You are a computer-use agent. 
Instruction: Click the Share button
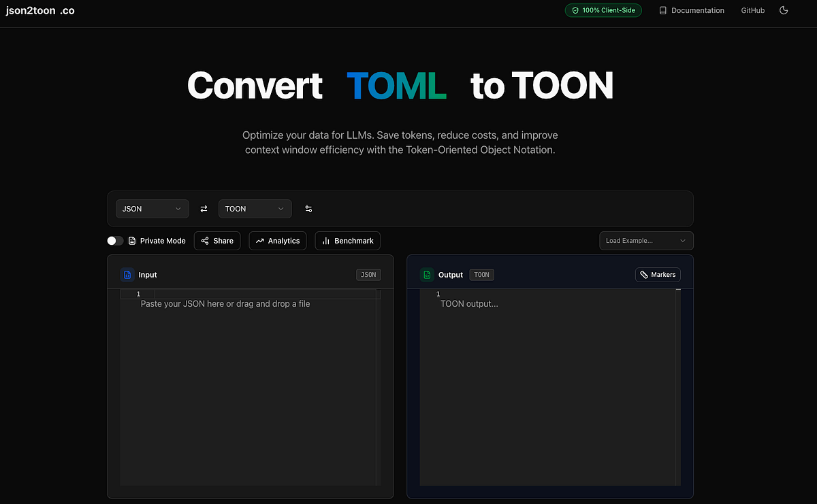coord(217,240)
